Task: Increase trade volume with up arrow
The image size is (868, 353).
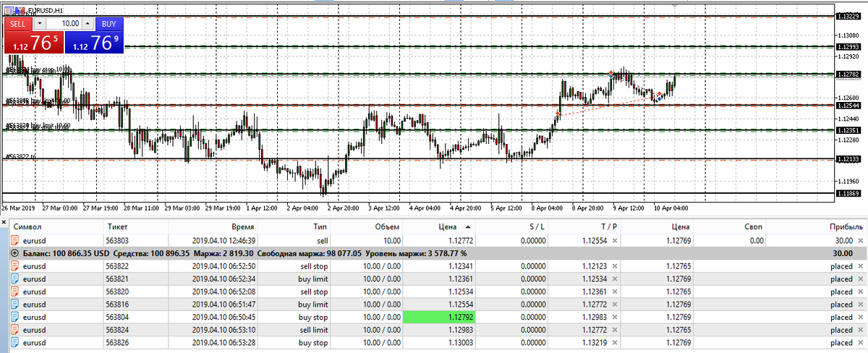Action: [88, 23]
